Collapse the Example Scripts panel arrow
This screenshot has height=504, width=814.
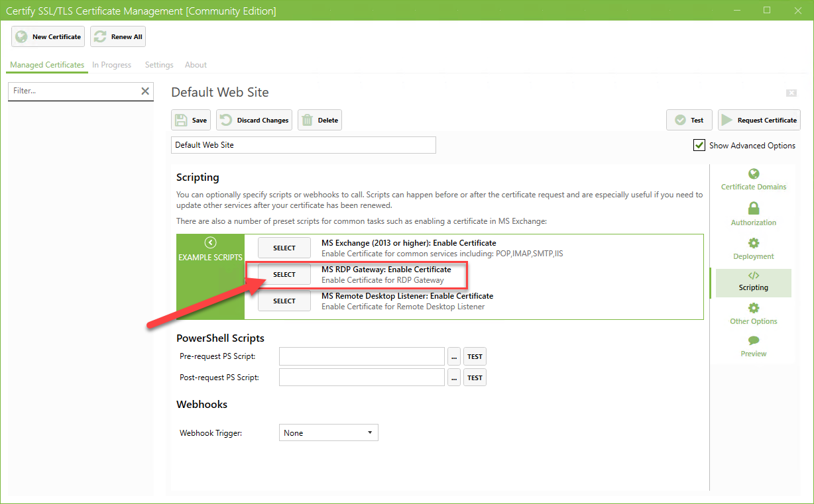click(x=211, y=242)
